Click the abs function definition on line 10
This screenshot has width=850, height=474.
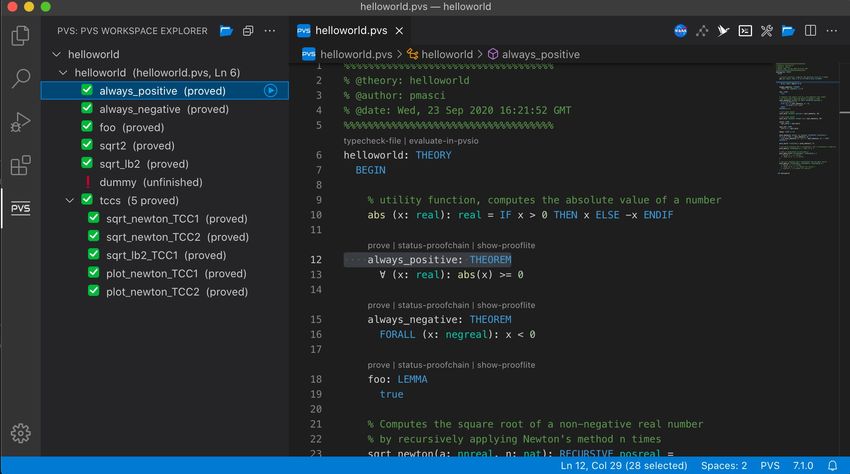click(x=520, y=215)
